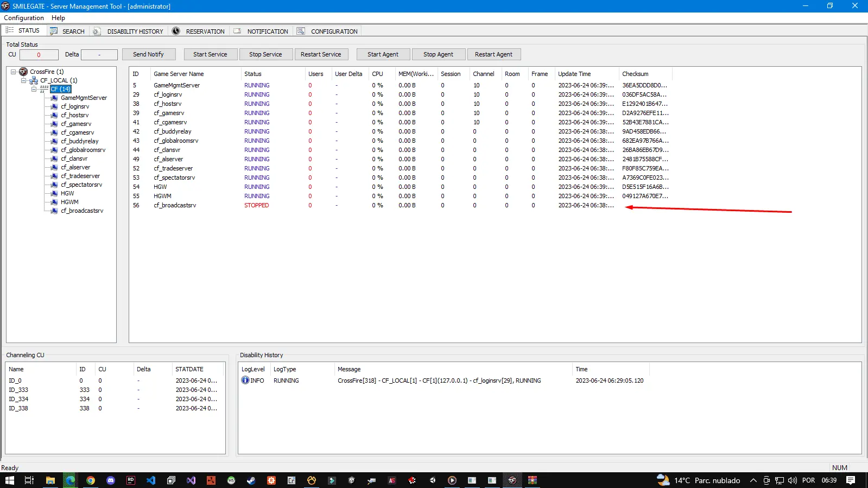Click the server icon beside cf_hostsrv
868x488 pixels.
(54, 115)
